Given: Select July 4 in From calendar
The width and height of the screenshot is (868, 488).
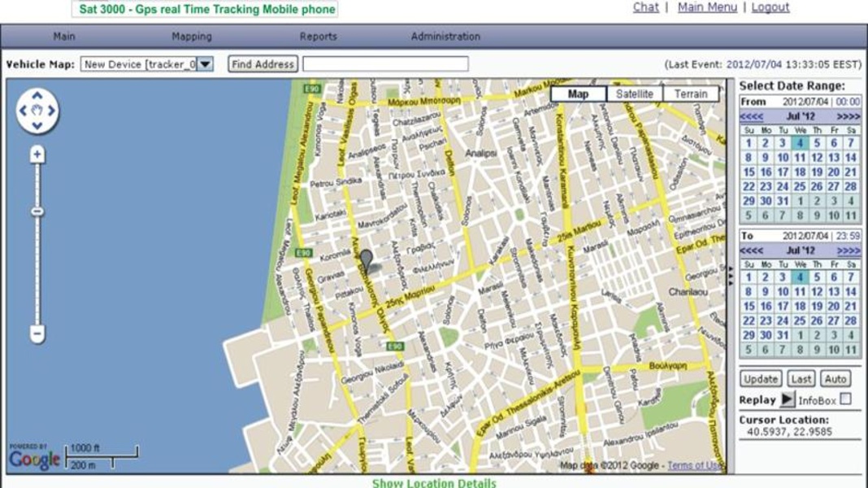Looking at the screenshot, I should pos(800,143).
